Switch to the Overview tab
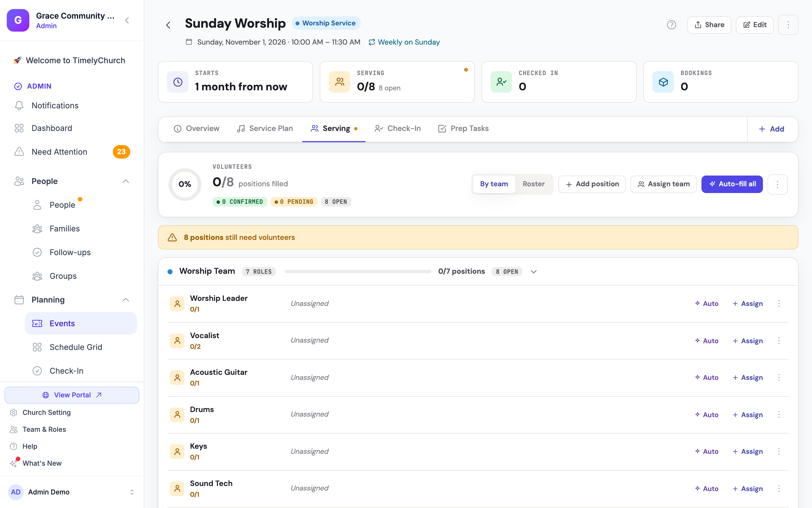 point(197,129)
